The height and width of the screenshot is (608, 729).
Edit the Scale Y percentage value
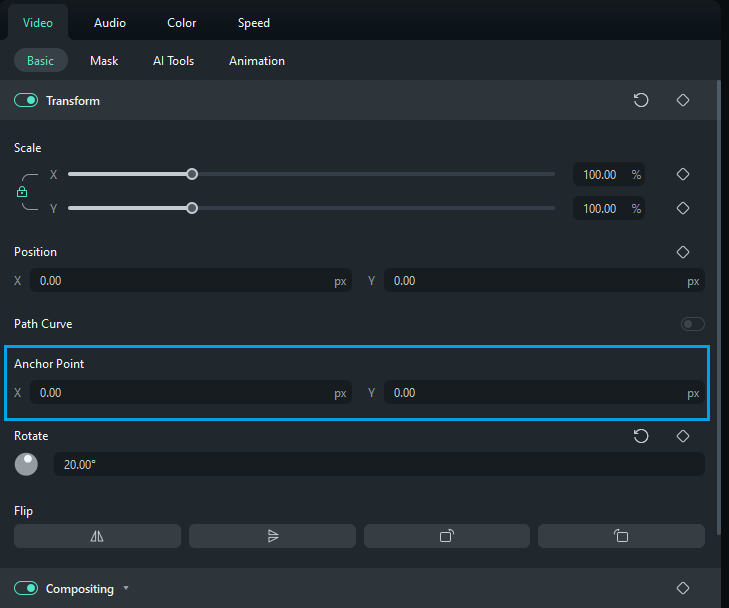609,208
